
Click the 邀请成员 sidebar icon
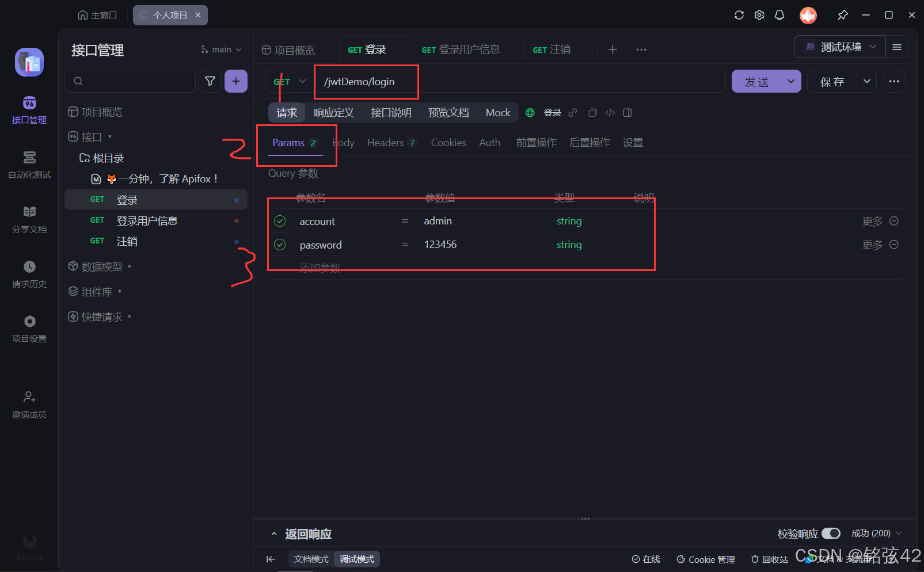tap(29, 403)
